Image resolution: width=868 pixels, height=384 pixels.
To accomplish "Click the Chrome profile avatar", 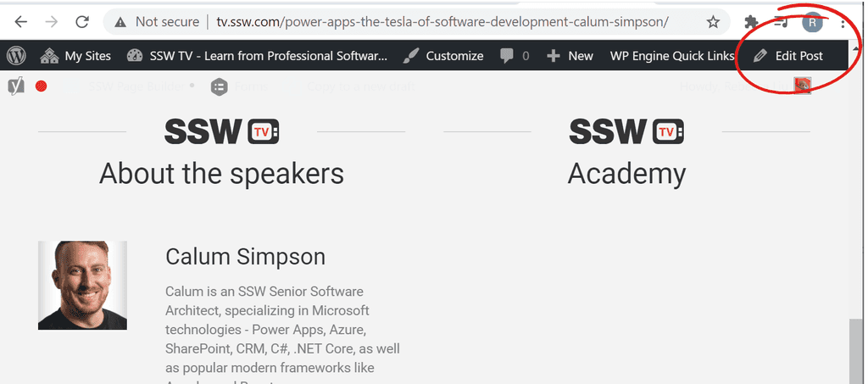I will point(812,22).
